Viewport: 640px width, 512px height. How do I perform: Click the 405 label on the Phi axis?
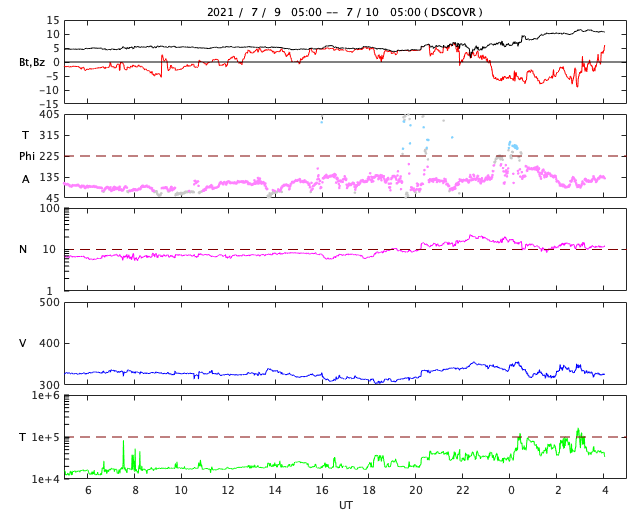point(49,115)
